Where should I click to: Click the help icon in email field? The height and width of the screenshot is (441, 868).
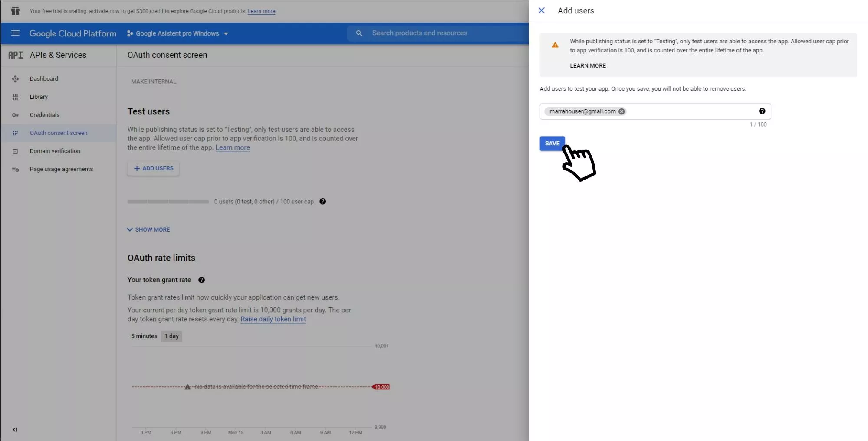pos(762,111)
